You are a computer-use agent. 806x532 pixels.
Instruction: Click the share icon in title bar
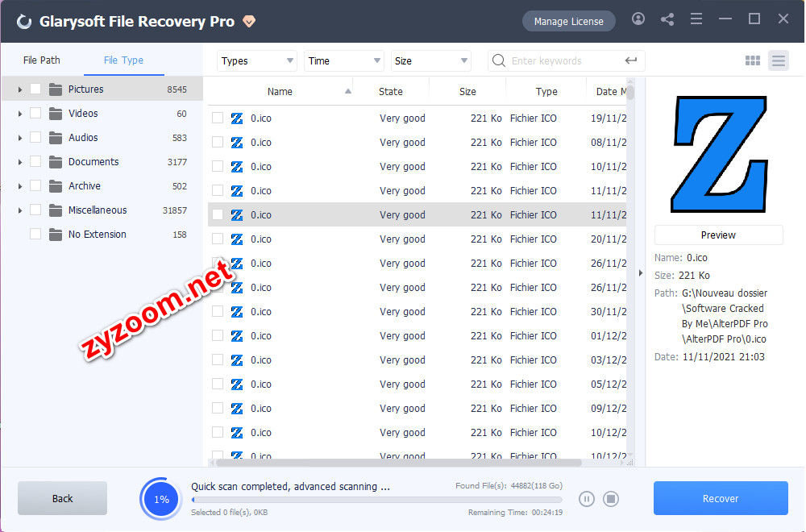pyautogui.click(x=667, y=19)
